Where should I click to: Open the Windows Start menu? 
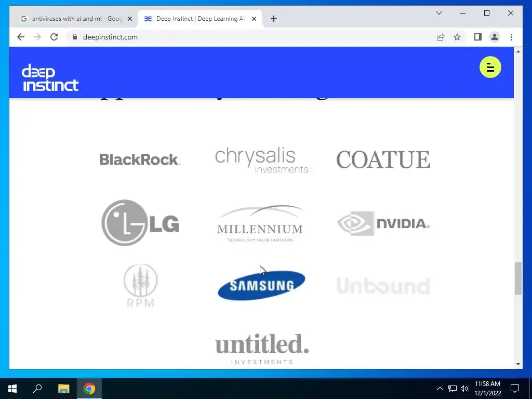pyautogui.click(x=12, y=389)
